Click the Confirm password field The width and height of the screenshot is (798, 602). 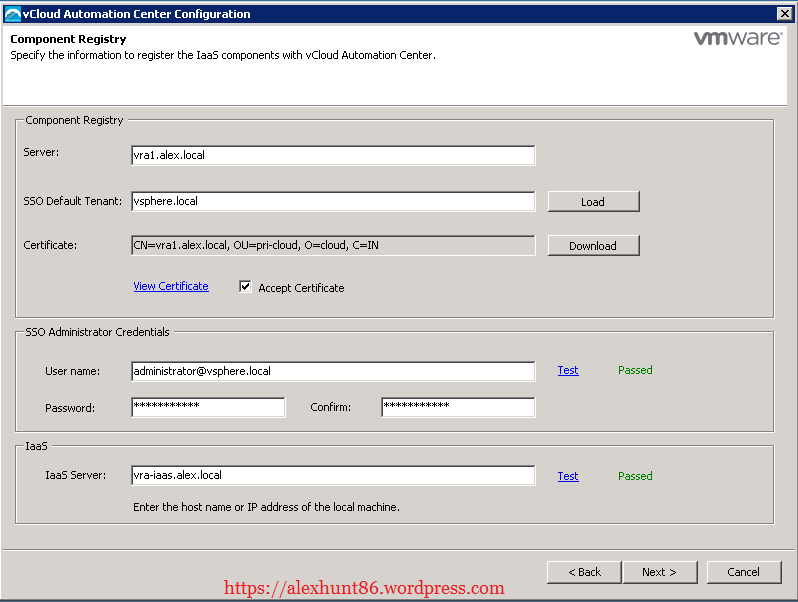tap(458, 407)
